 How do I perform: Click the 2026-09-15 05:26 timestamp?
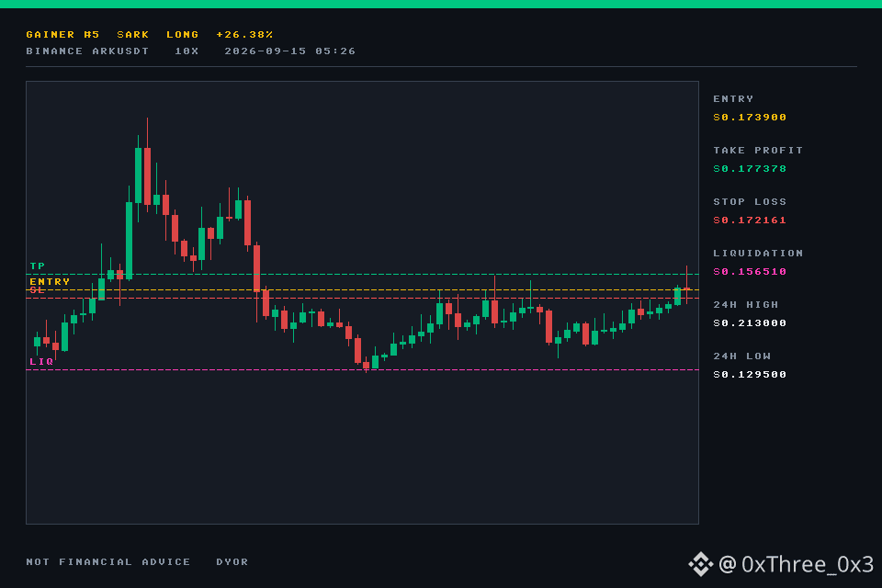(290, 51)
